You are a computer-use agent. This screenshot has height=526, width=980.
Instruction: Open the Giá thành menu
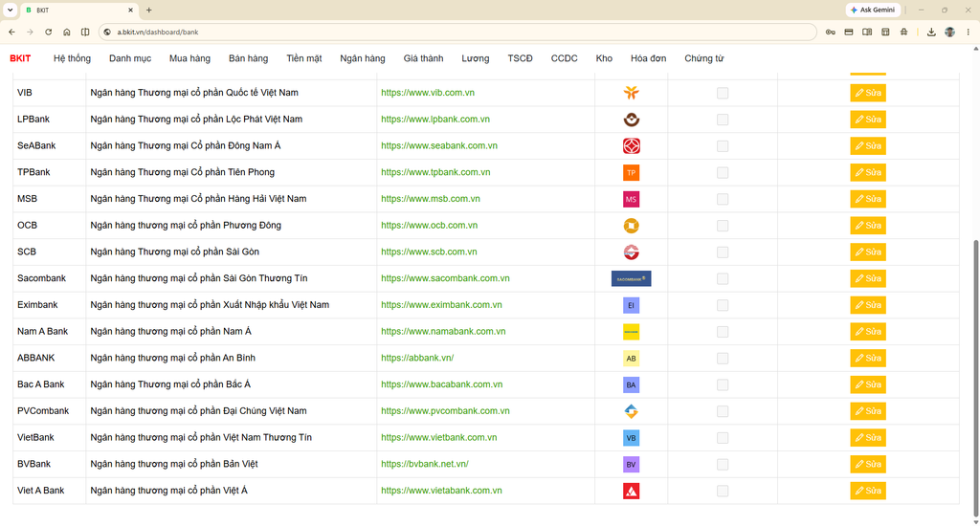(x=423, y=58)
